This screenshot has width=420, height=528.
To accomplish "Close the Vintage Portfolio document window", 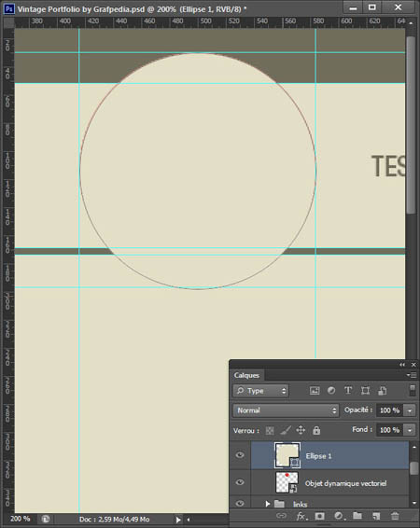I will tap(398, 7).
